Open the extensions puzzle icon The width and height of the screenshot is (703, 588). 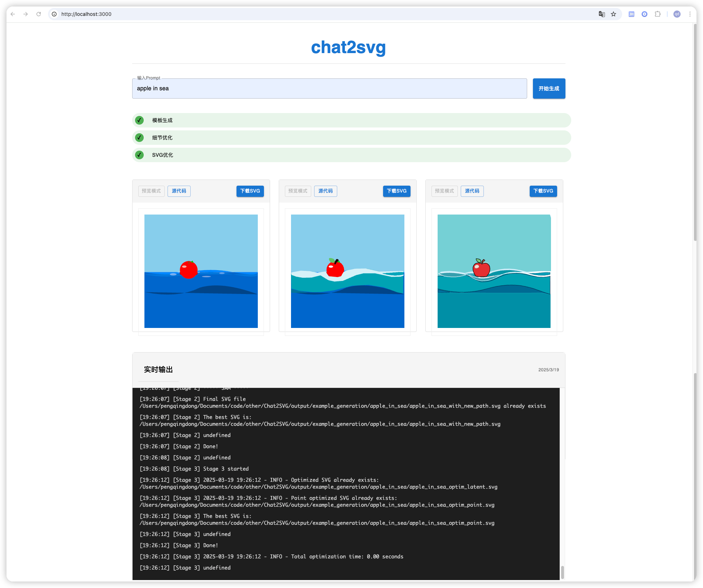[x=658, y=14]
